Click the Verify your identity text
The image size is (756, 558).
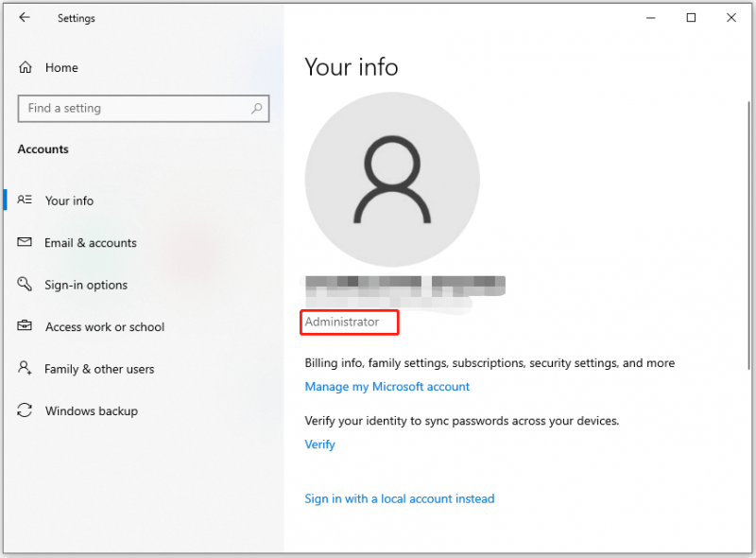tap(462, 421)
